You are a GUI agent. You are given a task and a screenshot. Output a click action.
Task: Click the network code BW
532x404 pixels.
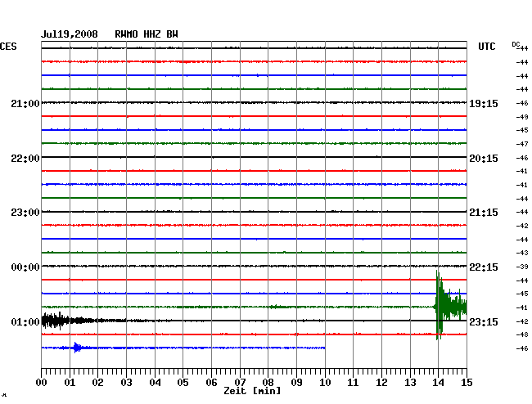[172, 34]
